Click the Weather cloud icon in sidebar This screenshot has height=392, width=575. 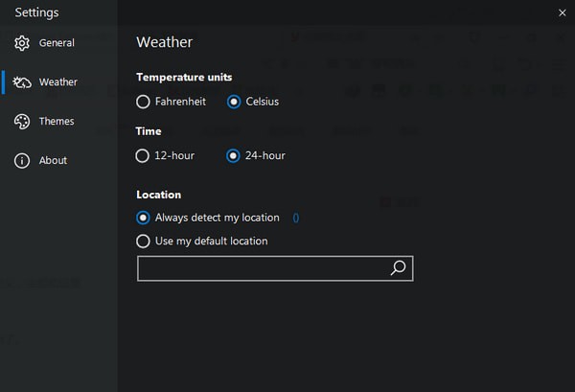(22, 82)
